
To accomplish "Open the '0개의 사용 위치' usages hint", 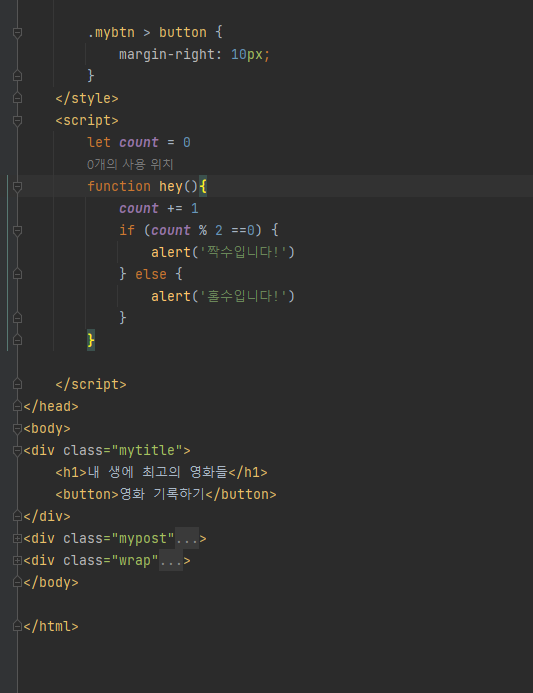I will (130, 164).
